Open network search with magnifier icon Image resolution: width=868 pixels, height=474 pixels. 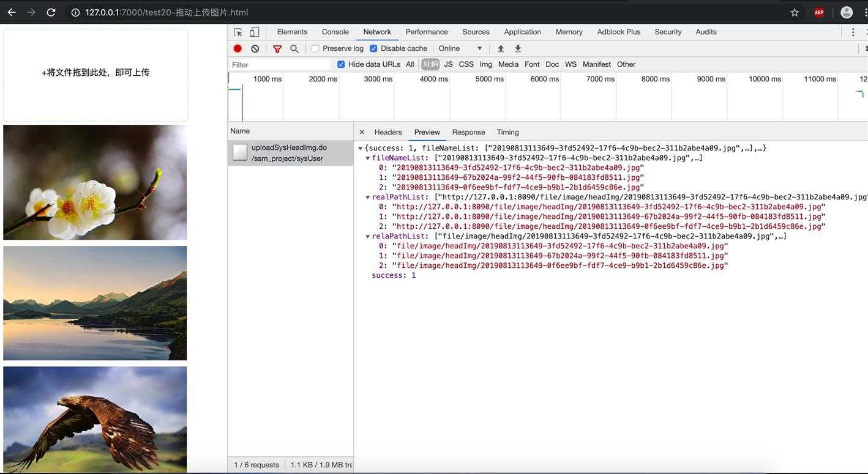[294, 48]
